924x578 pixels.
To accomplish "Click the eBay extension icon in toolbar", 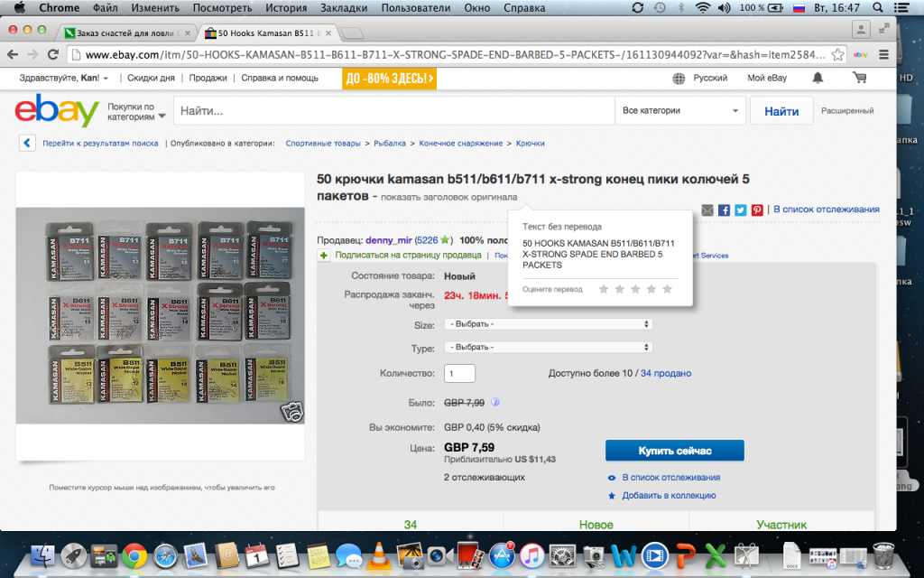I will click(x=861, y=54).
